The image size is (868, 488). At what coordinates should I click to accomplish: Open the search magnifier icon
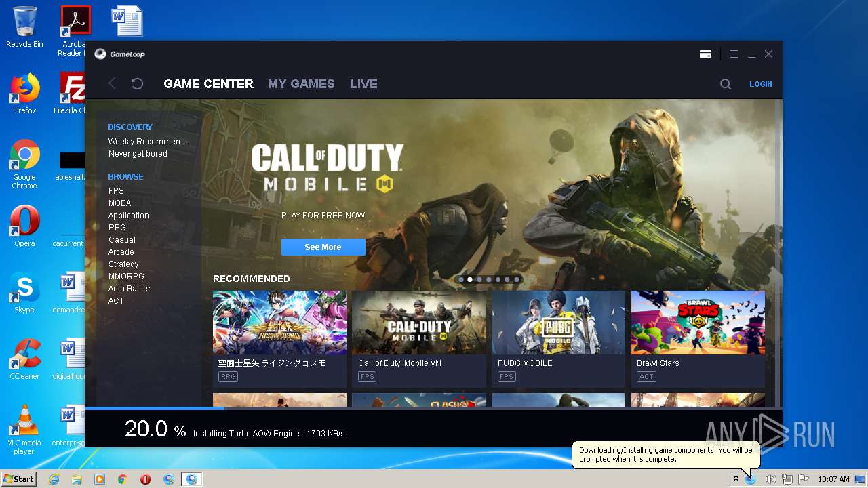726,84
